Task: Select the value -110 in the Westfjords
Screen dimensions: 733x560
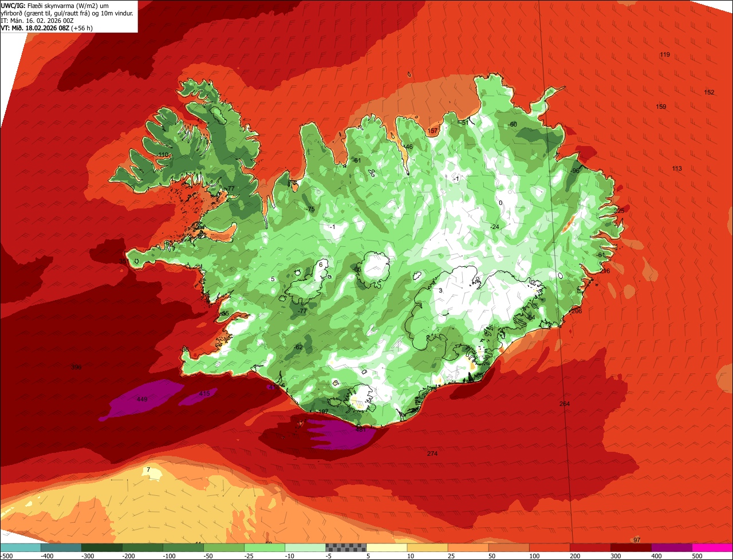Action: [x=163, y=155]
